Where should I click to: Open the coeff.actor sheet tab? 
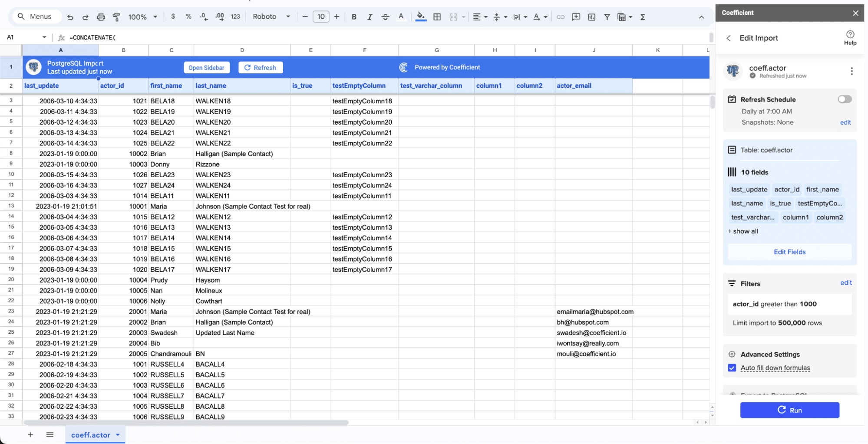coord(91,435)
